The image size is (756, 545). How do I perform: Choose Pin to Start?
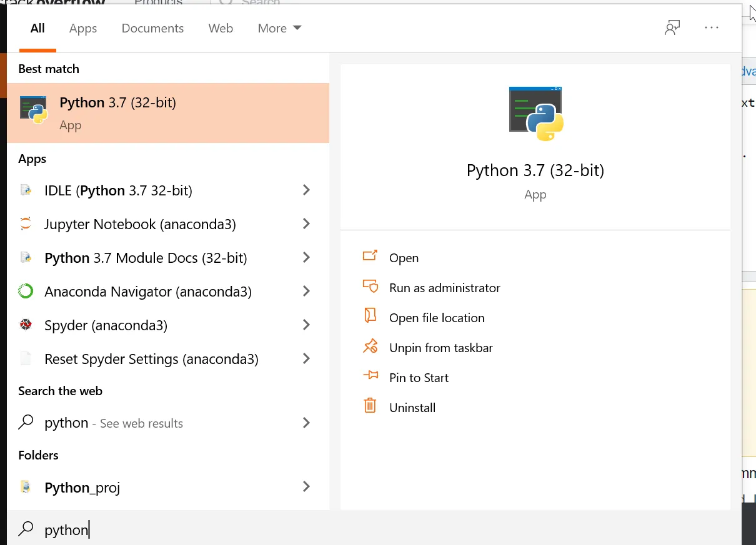419,378
